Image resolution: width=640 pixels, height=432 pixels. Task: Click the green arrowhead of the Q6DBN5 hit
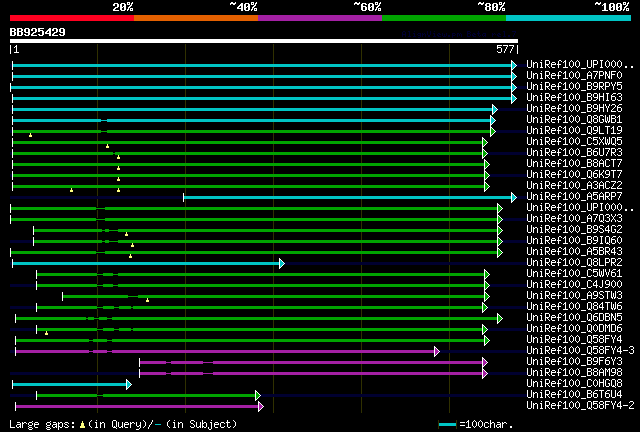[500, 318]
